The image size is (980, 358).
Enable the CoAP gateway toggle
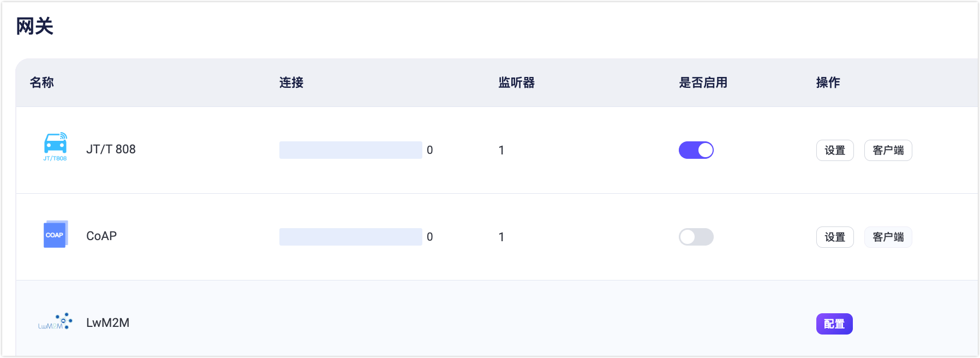[x=696, y=237]
